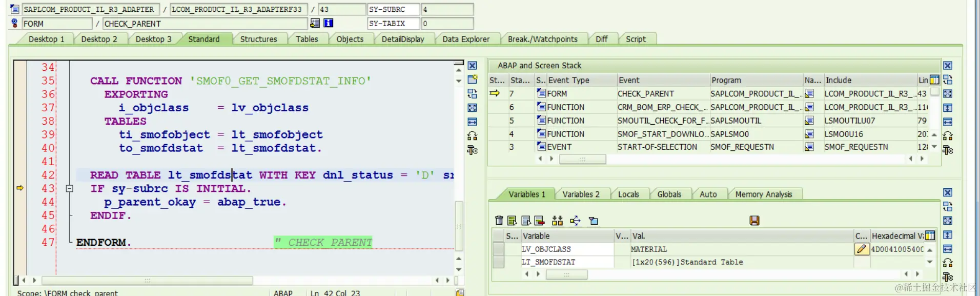Click the row selector checkbox for LV_OBJCLASS
Screen dimensions: 980x296
pyautogui.click(x=498, y=249)
